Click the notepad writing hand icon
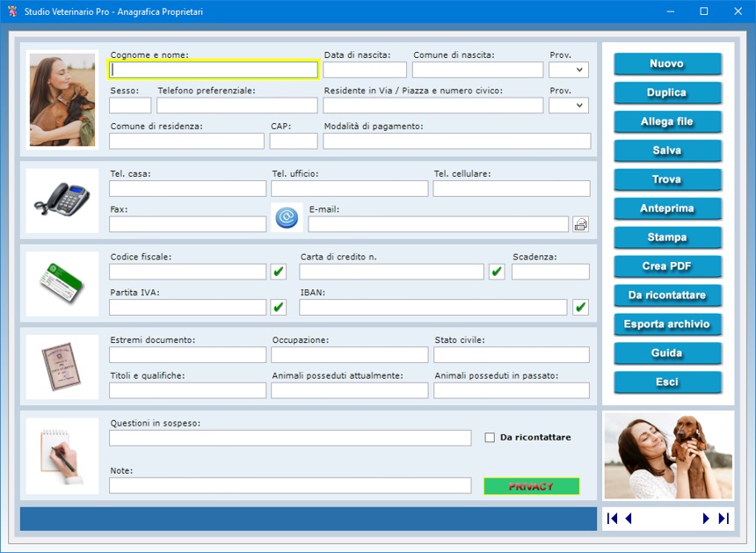Image resolution: width=756 pixels, height=553 pixels. [x=62, y=456]
